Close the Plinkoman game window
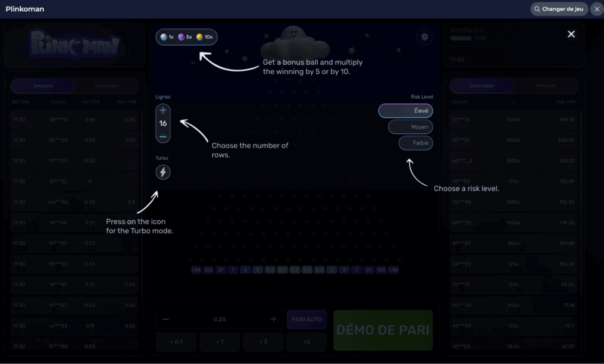Image resolution: width=604 pixels, height=364 pixels. 597,9
